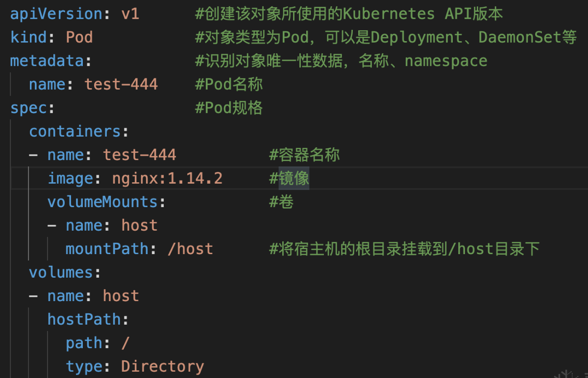Click the #Pod规格 comment
Screen dimensions: 588x378
pyautogui.click(x=229, y=108)
